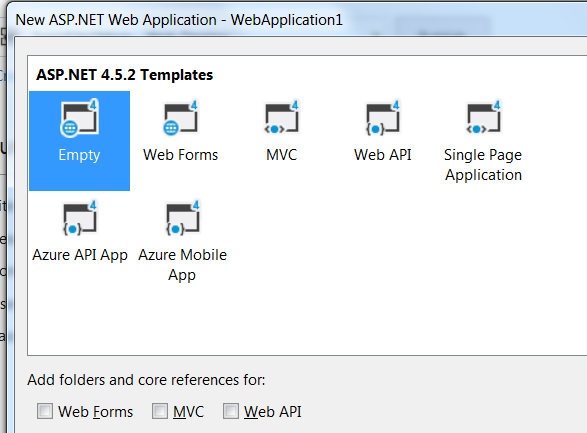Select the Azure API App icon
The height and width of the screenshot is (433, 587).
[x=80, y=218]
